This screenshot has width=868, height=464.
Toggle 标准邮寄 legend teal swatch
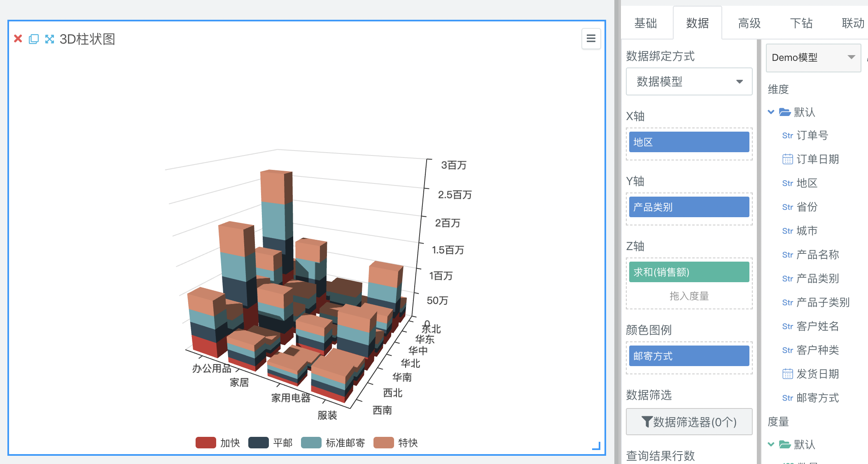[x=311, y=443]
